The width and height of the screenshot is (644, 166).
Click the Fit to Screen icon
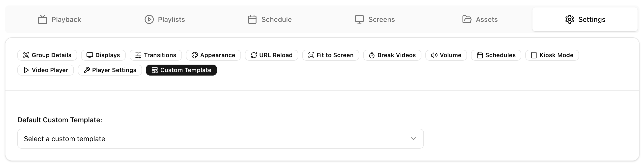311,55
